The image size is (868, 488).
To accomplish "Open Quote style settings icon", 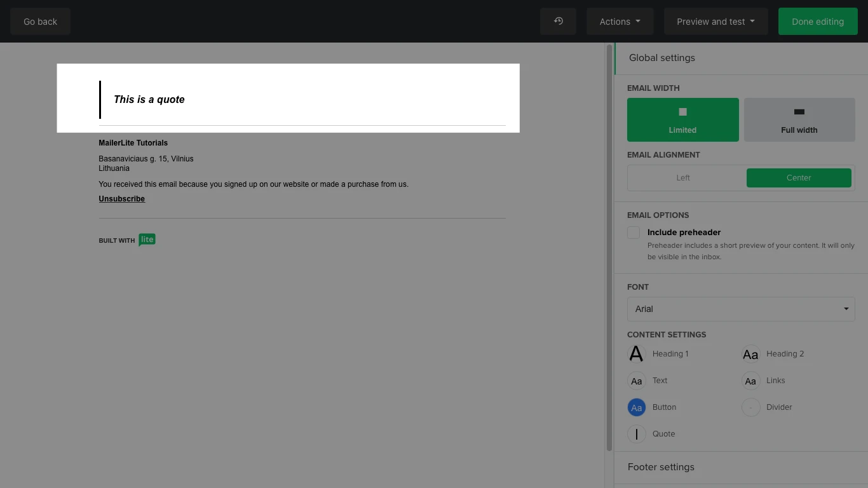I will (636, 434).
